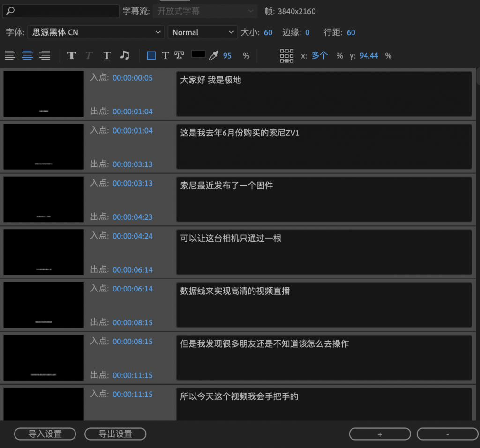Pick a color with the eyedropper
The height and width of the screenshot is (448, 480).
tap(214, 56)
